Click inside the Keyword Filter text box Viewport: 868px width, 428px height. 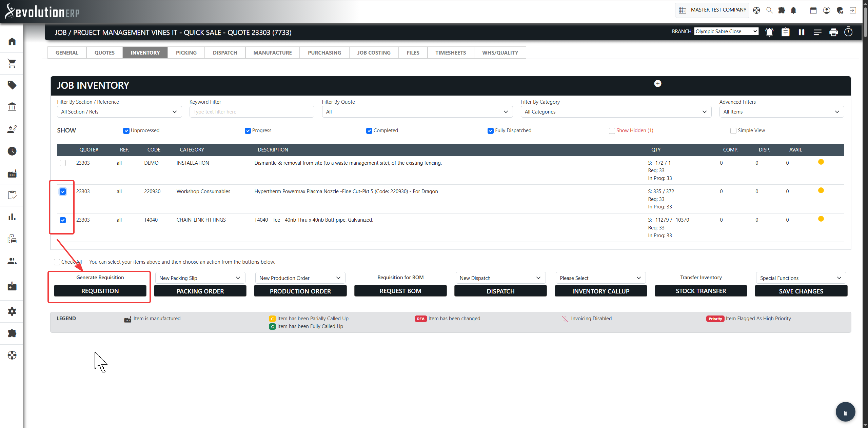(252, 112)
